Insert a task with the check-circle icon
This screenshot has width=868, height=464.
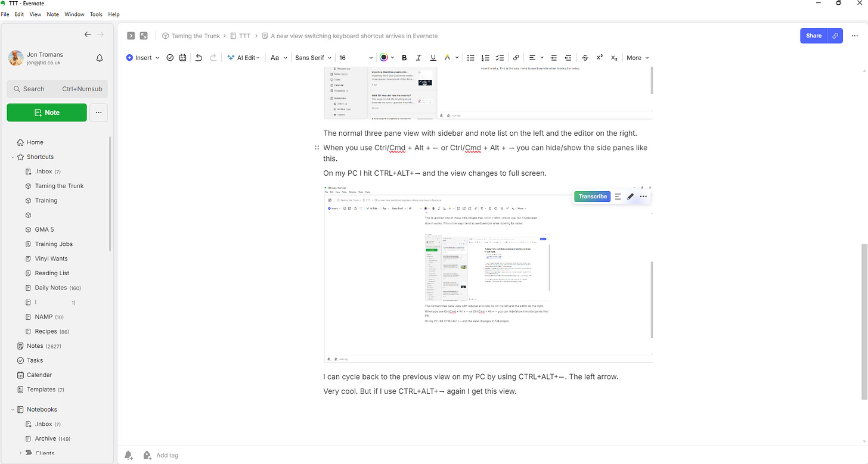(x=170, y=58)
